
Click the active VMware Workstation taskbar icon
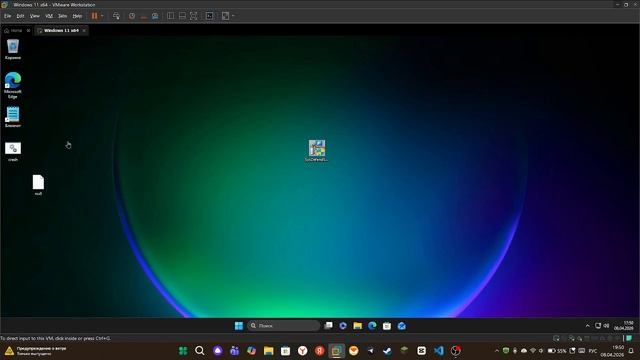coord(336,351)
